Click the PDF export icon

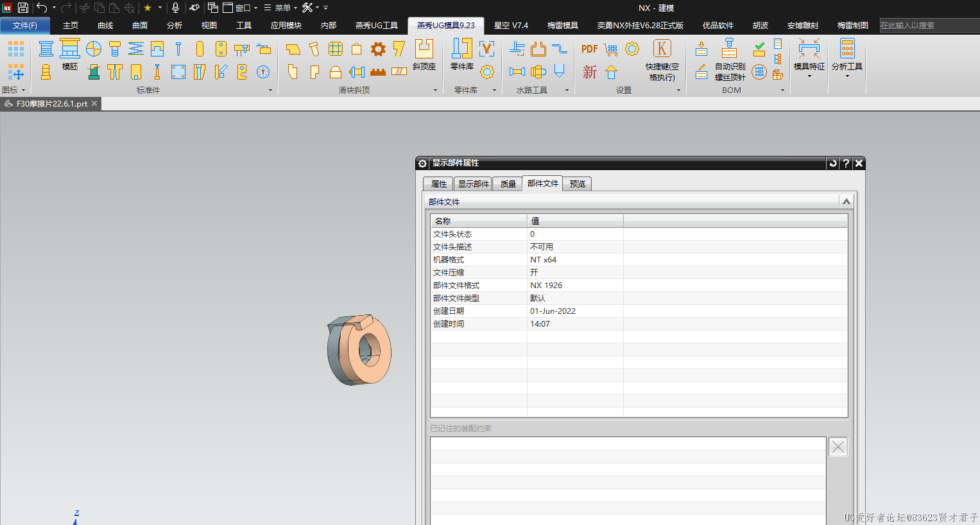[589, 49]
